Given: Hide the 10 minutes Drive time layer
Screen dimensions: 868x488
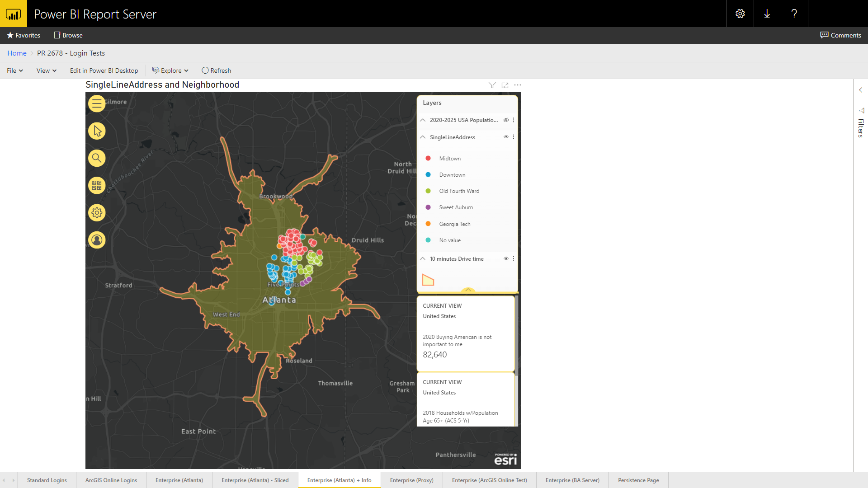Looking at the screenshot, I should (x=506, y=258).
